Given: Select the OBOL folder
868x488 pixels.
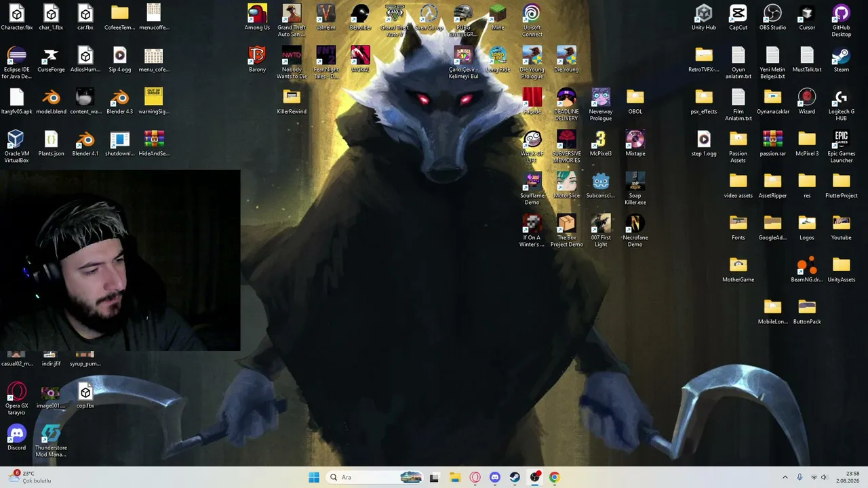Looking at the screenshot, I should point(635,102).
